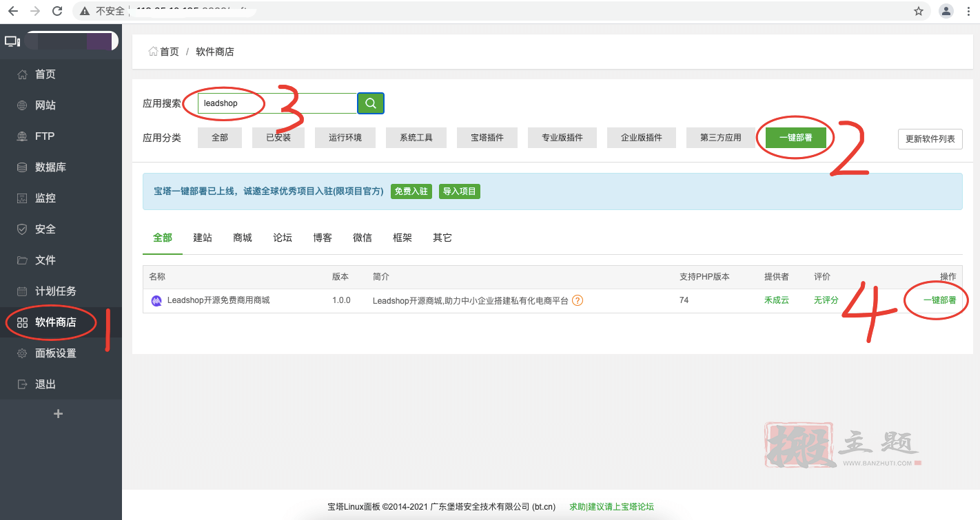
Task: Select the 专业版插件 category button
Action: tap(562, 138)
